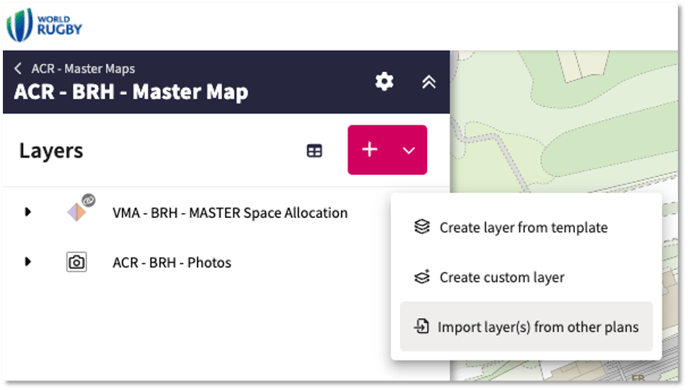Choose Create custom layer

click(526, 277)
